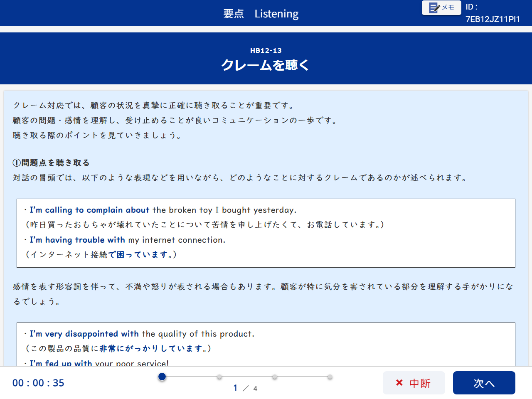Click the bold translation で困っています
Viewport: 532px width, 399px height.
tap(138, 254)
